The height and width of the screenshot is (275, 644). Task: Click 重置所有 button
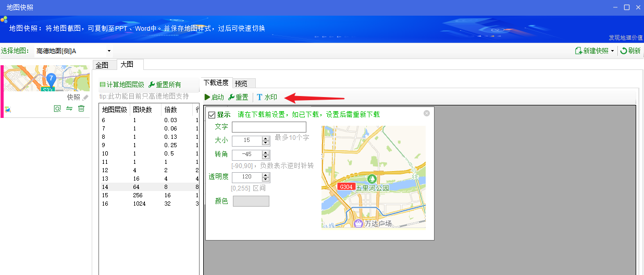click(165, 85)
